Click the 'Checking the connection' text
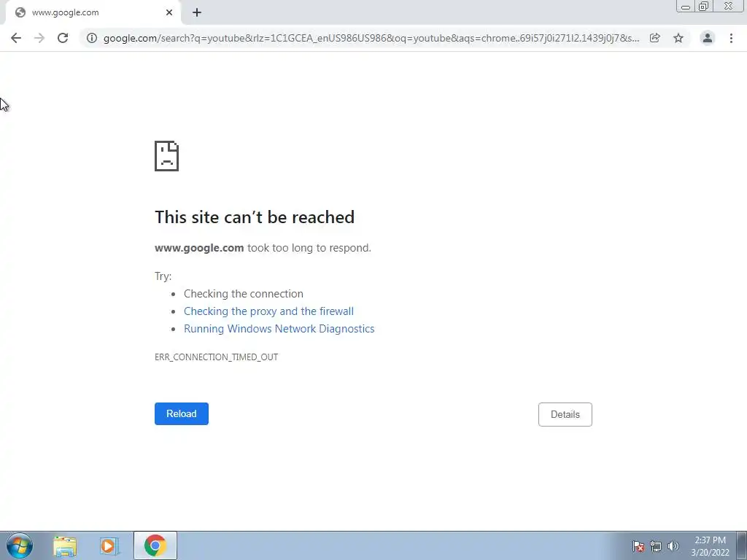 coord(244,294)
